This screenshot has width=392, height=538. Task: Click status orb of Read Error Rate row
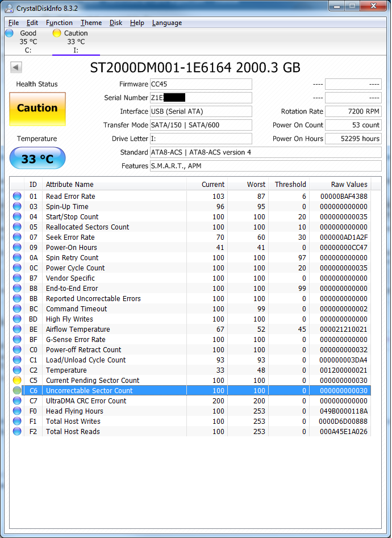[x=17, y=196]
